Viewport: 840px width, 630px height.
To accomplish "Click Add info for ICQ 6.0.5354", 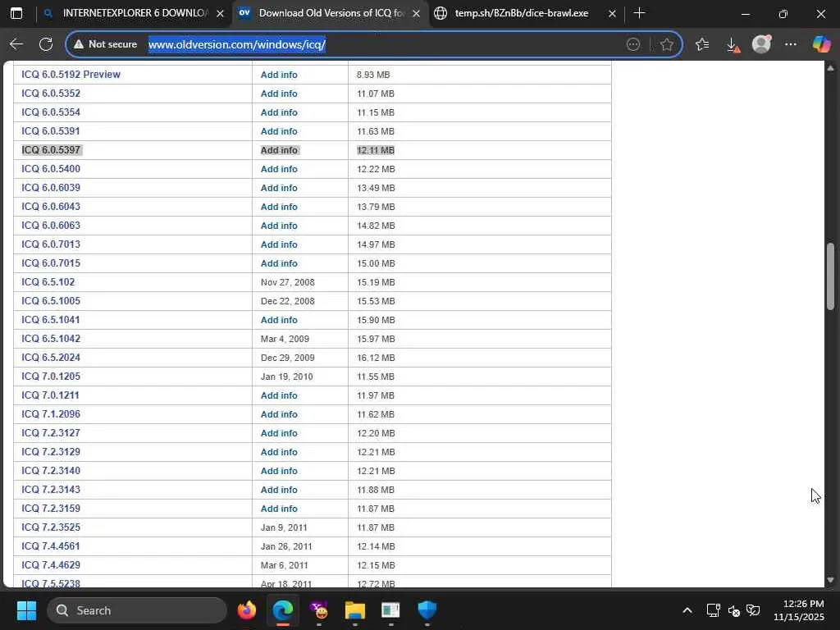I will (279, 112).
